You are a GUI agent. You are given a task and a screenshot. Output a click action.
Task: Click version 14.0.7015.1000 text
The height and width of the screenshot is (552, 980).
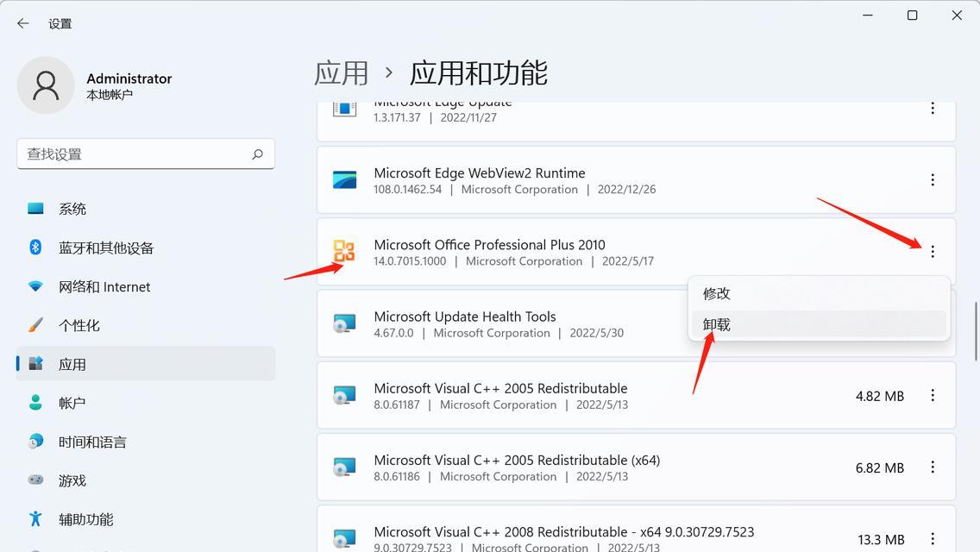click(410, 261)
